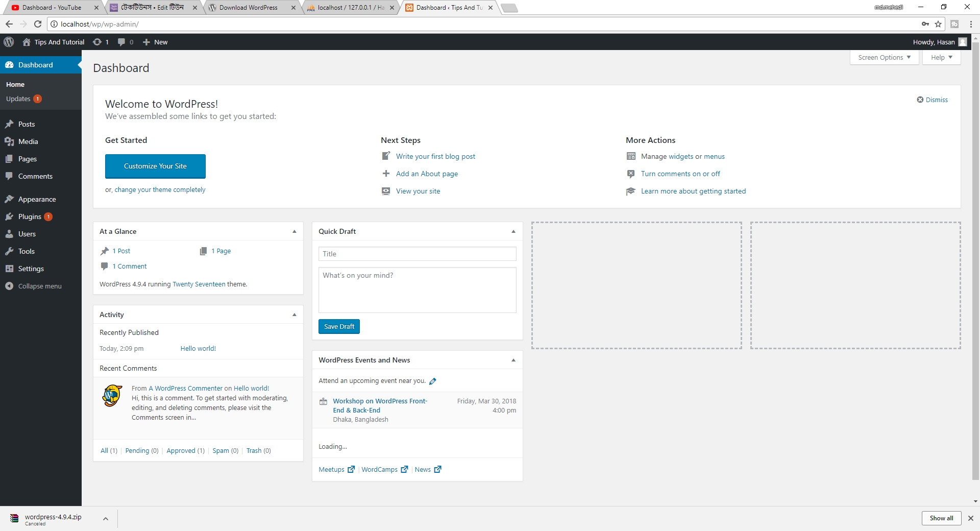Open Comments icon in sidebar
The image size is (980, 531).
coord(9,176)
